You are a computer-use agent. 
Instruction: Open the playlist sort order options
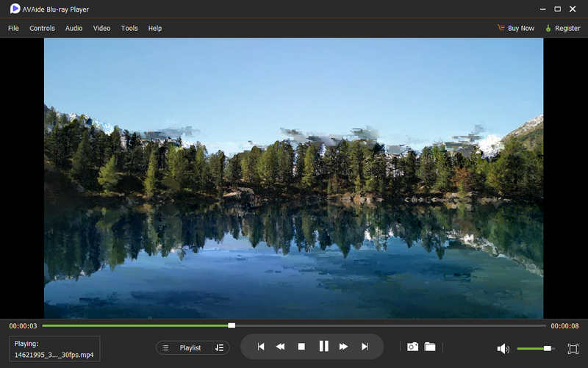point(219,347)
